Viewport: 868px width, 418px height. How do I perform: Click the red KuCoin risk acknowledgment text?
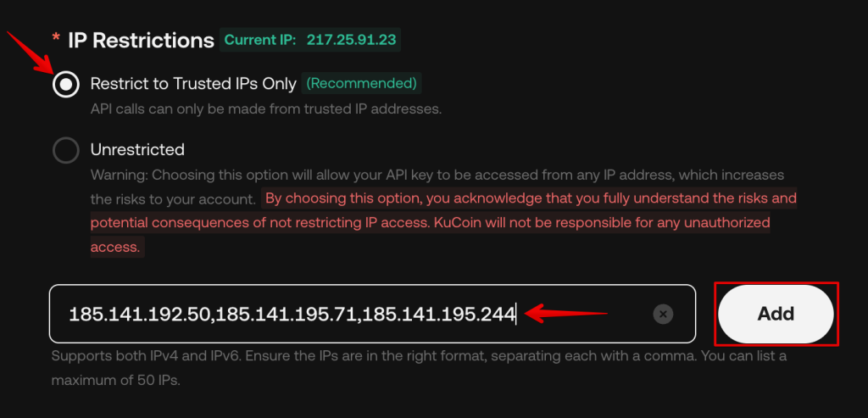[x=441, y=223]
